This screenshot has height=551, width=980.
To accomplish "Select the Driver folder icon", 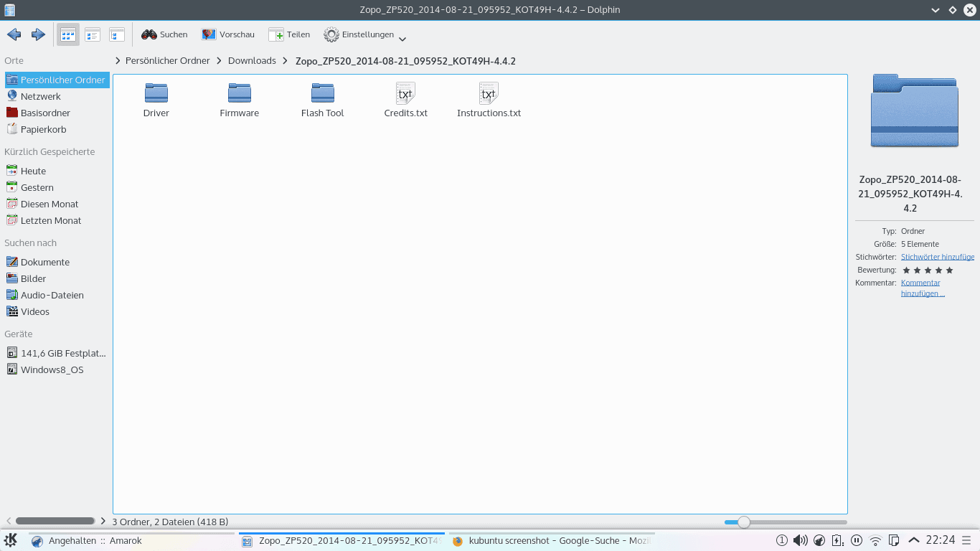I will 156,93.
